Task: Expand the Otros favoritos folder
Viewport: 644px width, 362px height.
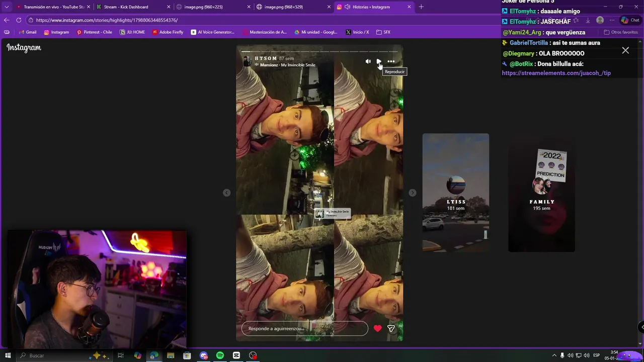Action: 621,32
